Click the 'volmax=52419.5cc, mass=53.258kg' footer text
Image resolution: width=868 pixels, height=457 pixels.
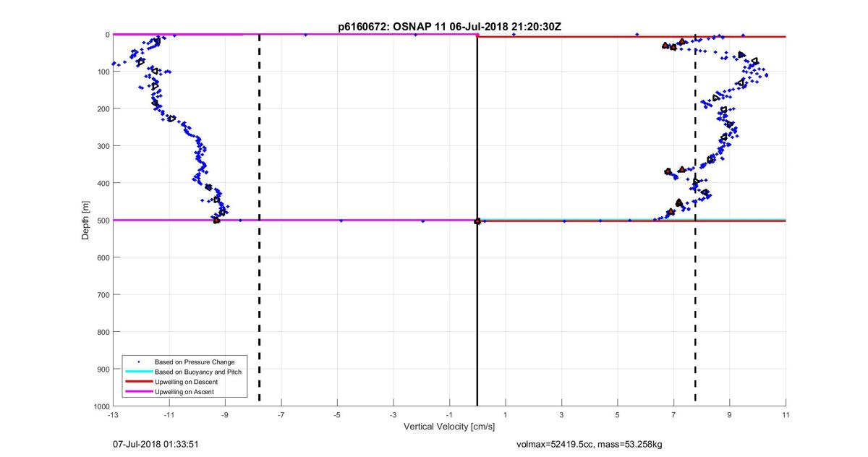589,443
